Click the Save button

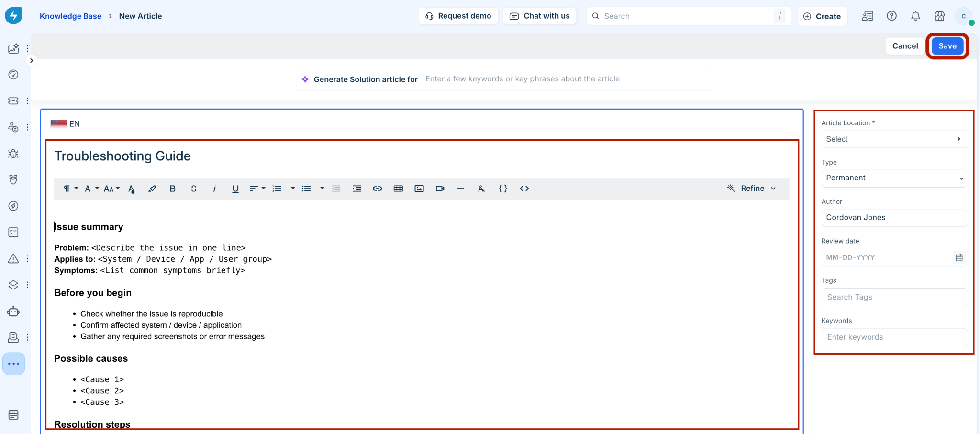(947, 46)
